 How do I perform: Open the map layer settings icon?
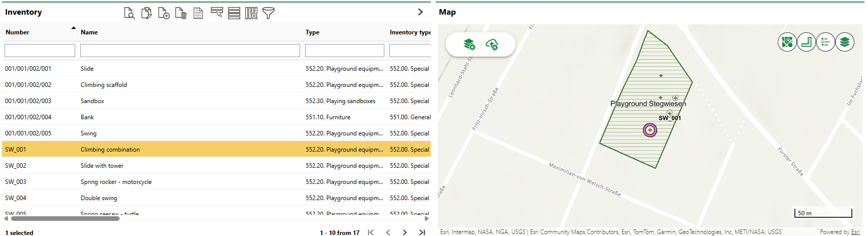pyautogui.click(x=469, y=44)
